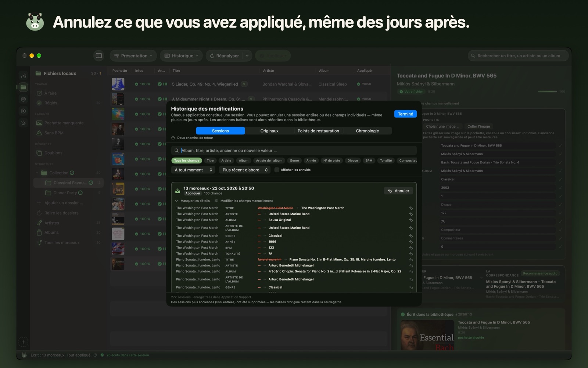588x368 pixels.
Task: Enable the Afficher les annulés checkbox
Action: tap(277, 170)
